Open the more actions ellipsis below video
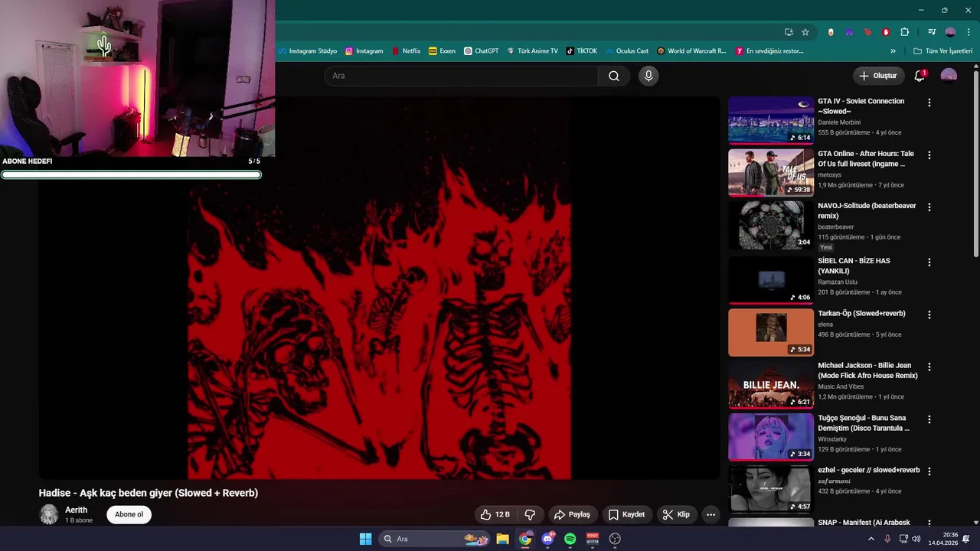The width and height of the screenshot is (980, 551). 710,514
